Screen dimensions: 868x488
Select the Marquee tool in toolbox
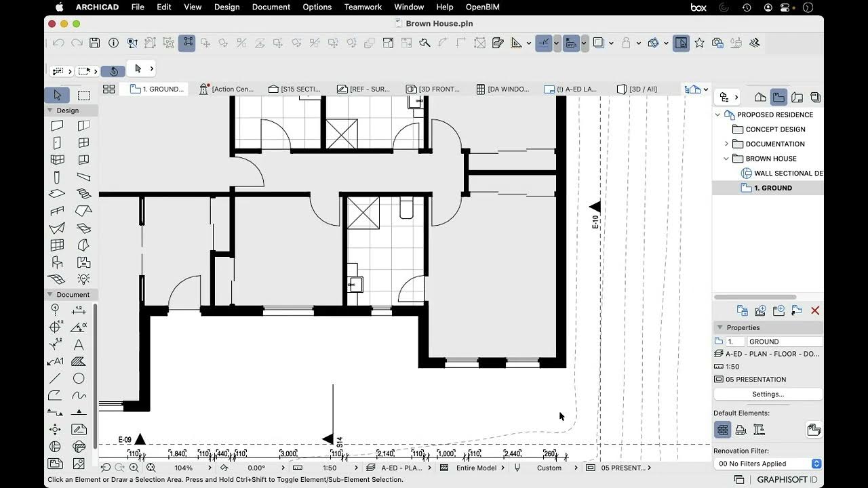(83, 96)
